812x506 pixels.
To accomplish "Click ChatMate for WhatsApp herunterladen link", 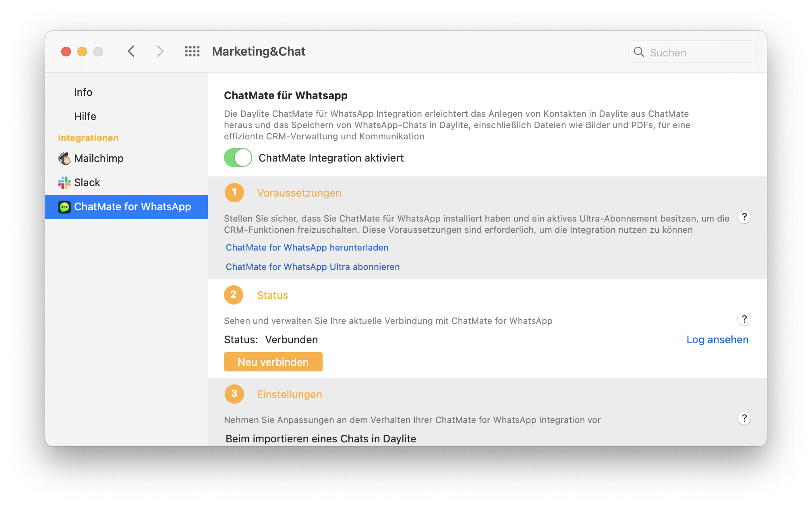I will click(x=307, y=247).
